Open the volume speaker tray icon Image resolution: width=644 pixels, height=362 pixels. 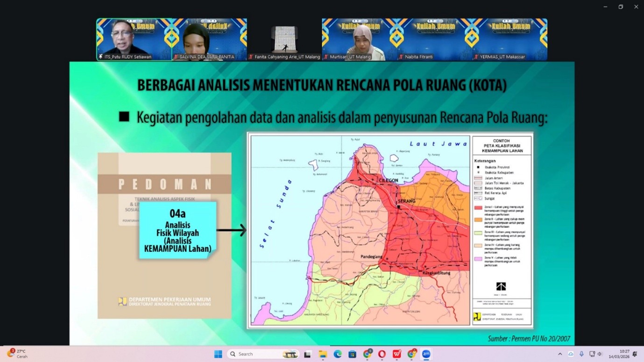600,354
